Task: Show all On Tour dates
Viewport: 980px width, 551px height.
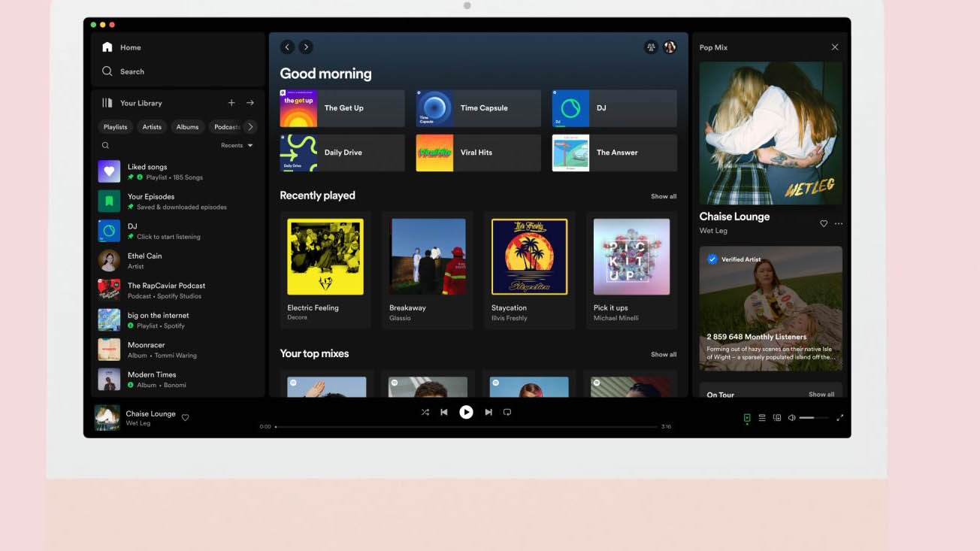Action: 821,394
